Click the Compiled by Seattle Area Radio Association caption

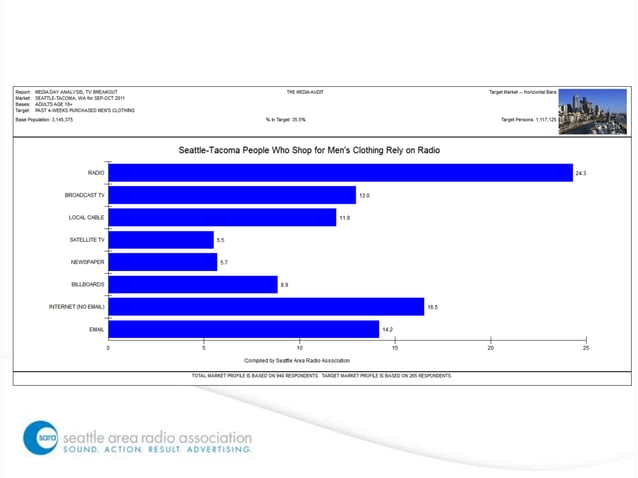pyautogui.click(x=297, y=360)
